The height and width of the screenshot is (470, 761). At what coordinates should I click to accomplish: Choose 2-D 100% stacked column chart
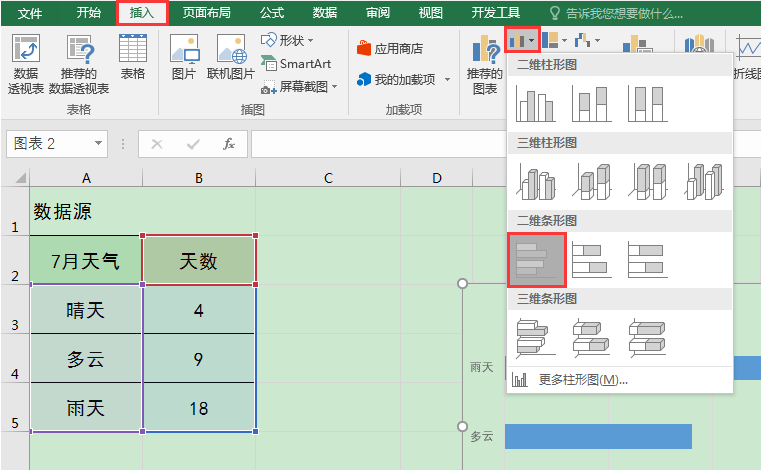[647, 103]
